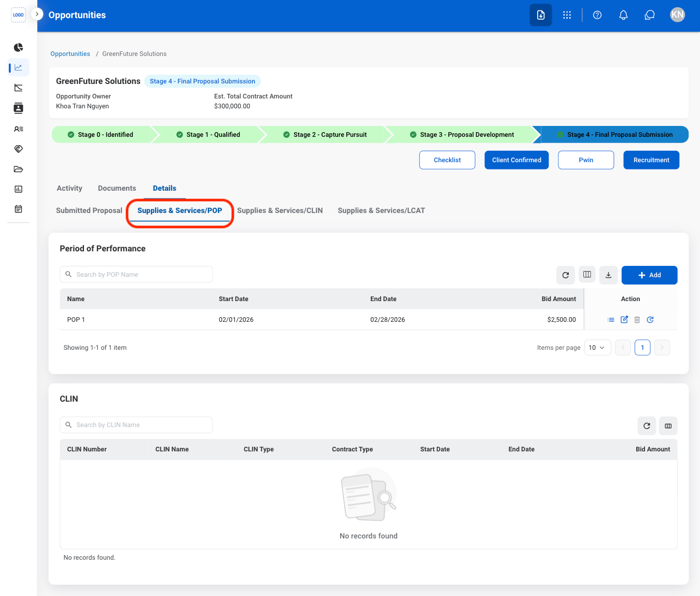
Task: Switch to the Documents tab
Action: (117, 188)
